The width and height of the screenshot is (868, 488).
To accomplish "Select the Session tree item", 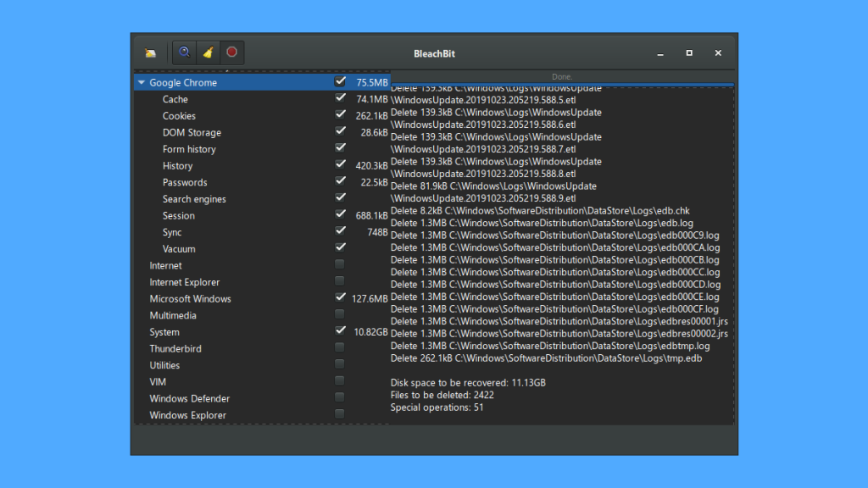I will (x=178, y=216).
